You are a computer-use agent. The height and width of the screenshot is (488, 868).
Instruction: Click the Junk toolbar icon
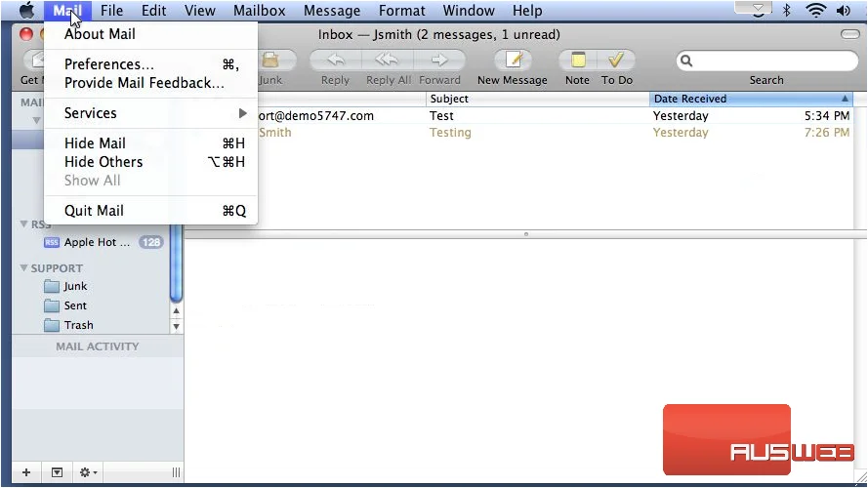270,60
